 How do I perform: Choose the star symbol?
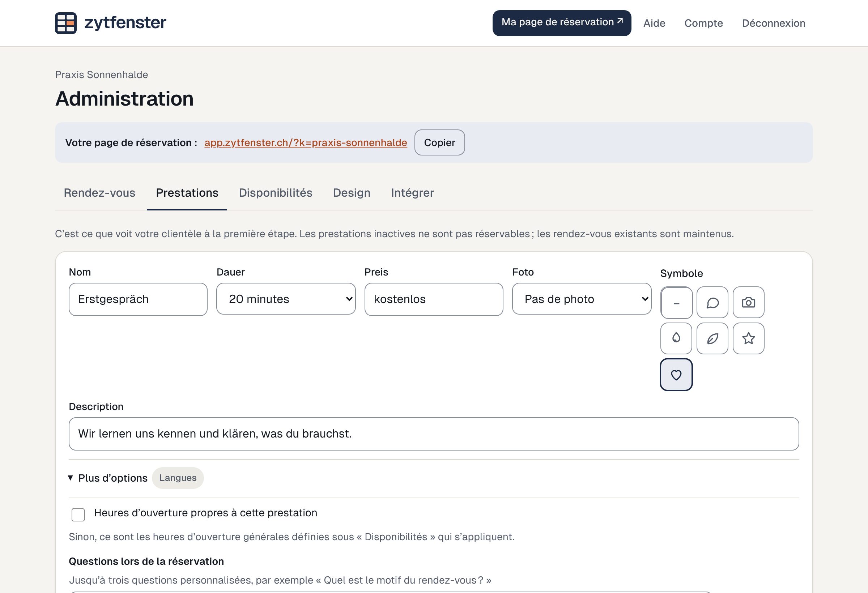click(x=748, y=338)
